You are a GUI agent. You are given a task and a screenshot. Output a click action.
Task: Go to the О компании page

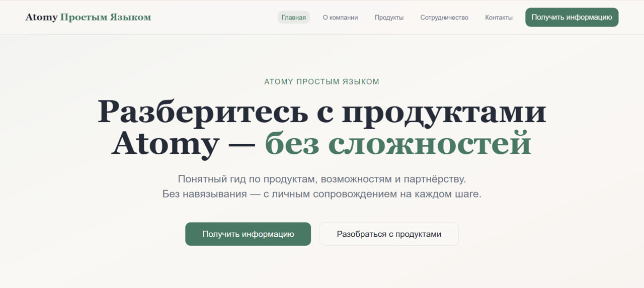coord(340,17)
